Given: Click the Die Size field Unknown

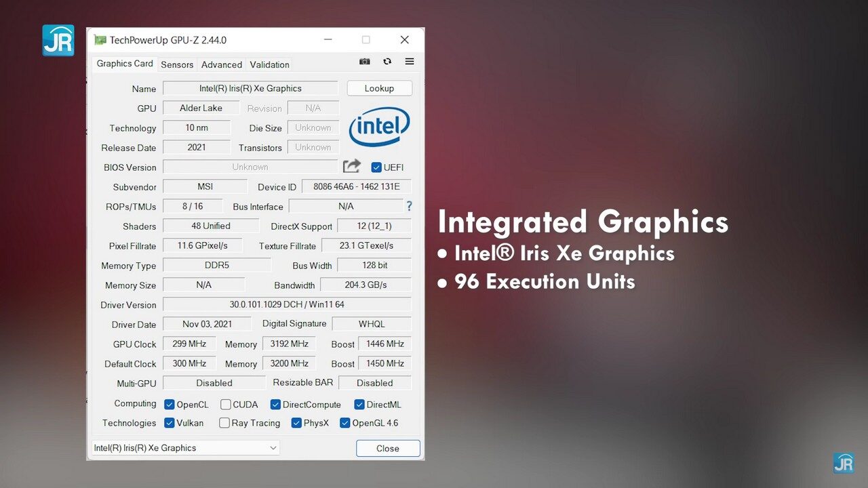Looking at the screenshot, I should pos(313,127).
